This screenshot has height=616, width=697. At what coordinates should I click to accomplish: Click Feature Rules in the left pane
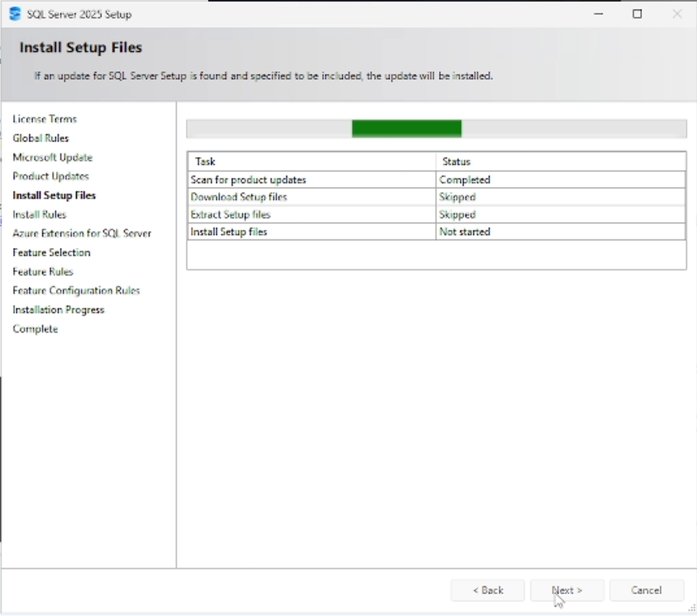(42, 272)
